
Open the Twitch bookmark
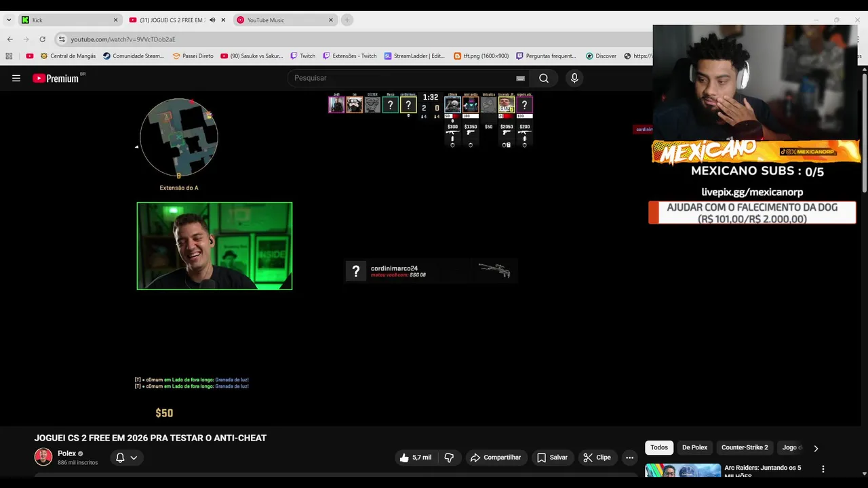coord(302,56)
